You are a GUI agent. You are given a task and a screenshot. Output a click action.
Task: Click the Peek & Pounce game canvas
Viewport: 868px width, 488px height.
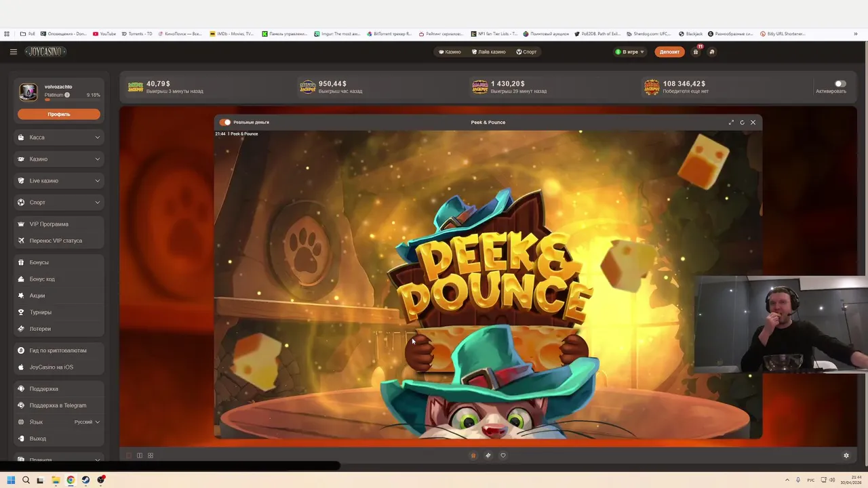[488, 285]
